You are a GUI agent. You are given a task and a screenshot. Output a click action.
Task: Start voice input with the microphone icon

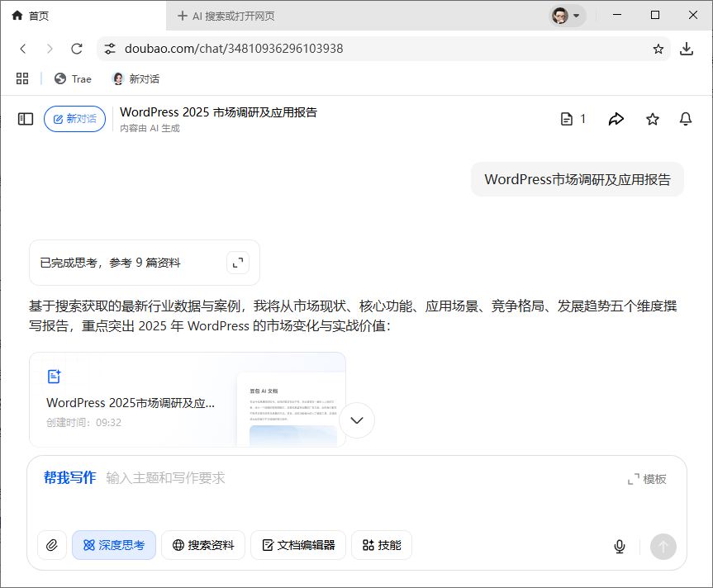point(619,546)
